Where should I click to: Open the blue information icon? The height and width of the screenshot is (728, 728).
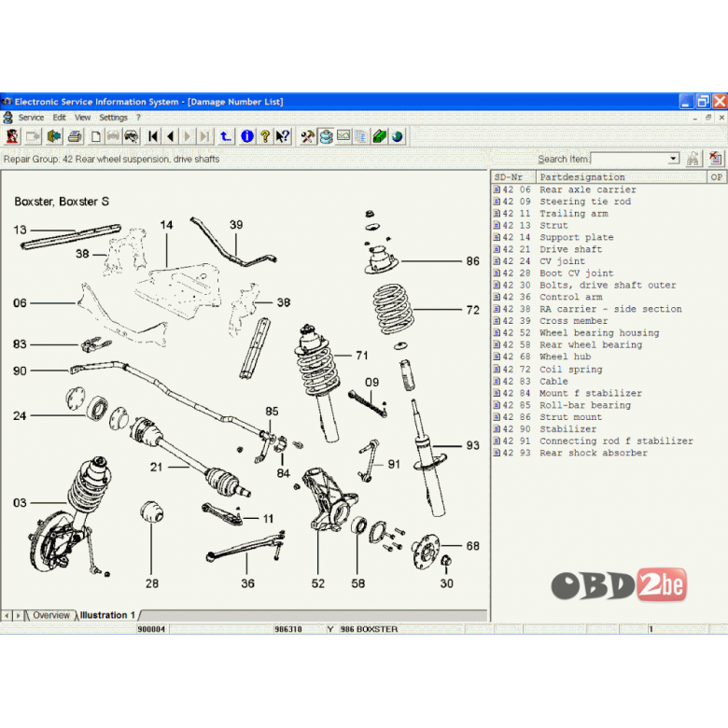(x=247, y=136)
